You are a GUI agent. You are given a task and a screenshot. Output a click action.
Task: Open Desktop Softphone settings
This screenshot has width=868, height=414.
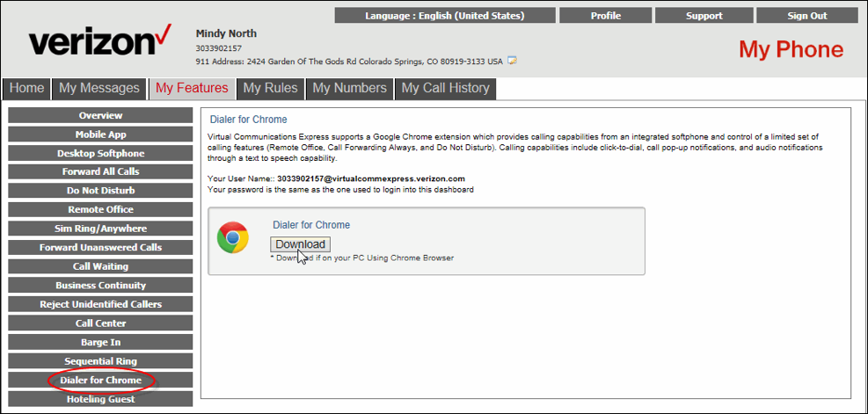pos(100,153)
